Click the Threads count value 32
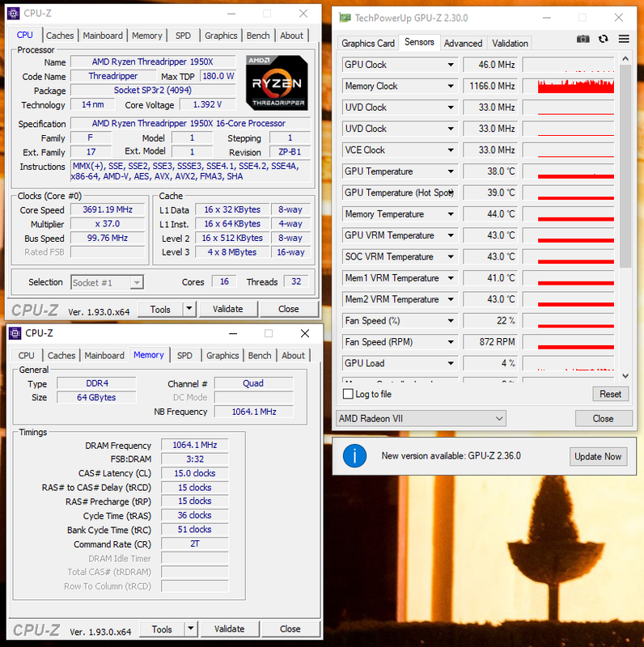Image resolution: width=644 pixels, height=647 pixels. 296,281
